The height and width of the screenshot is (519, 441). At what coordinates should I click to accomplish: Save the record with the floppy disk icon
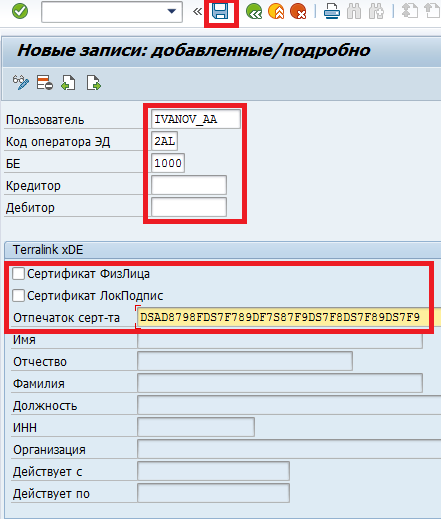pyautogui.click(x=220, y=12)
